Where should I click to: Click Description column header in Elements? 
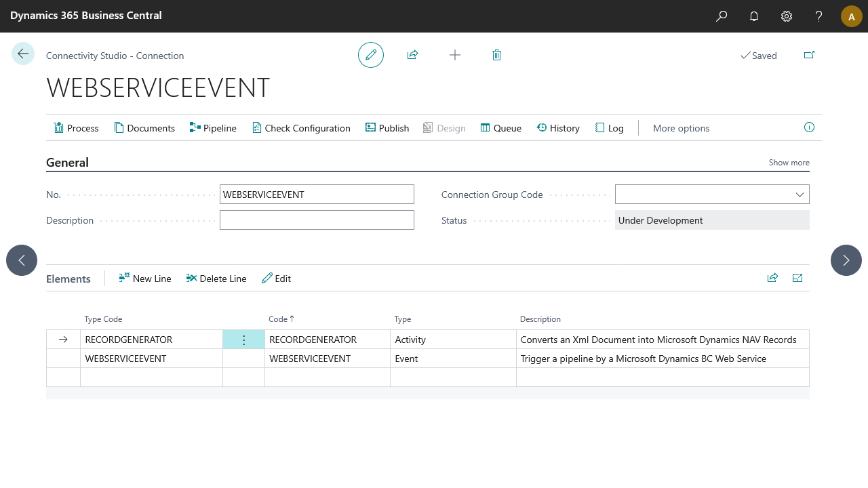click(540, 319)
